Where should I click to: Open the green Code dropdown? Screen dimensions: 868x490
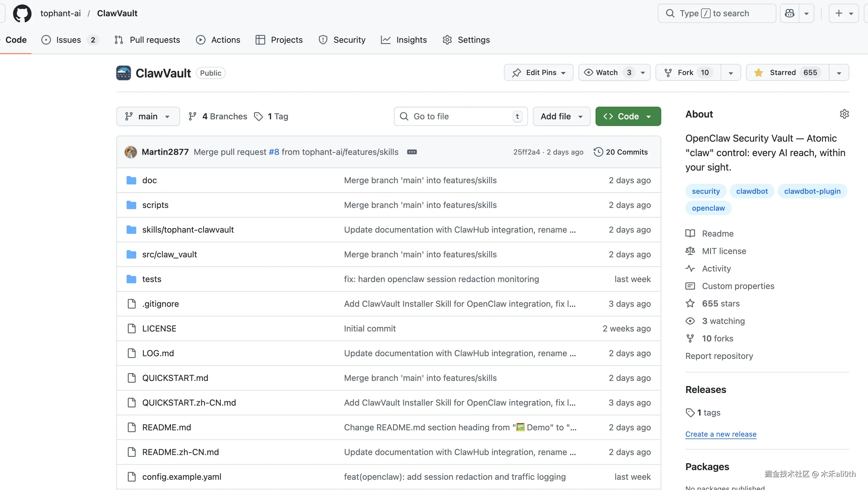[628, 116]
